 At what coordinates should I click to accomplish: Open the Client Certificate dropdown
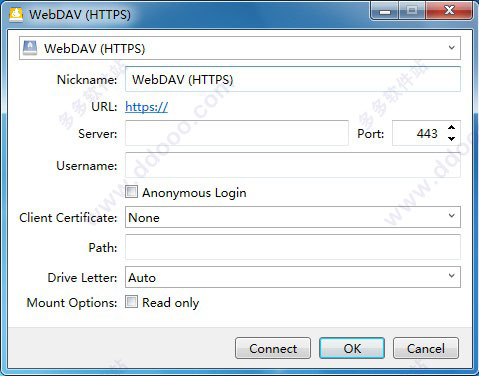[x=293, y=217]
